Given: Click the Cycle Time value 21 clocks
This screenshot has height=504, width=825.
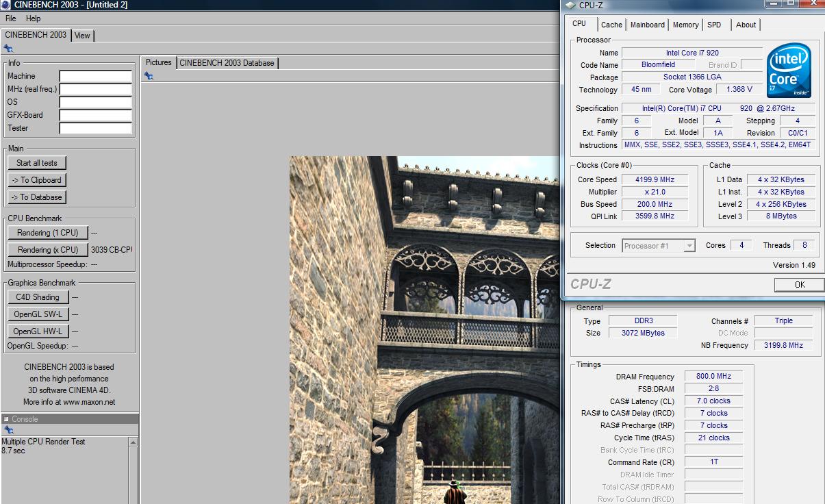Looking at the screenshot, I should [713, 438].
